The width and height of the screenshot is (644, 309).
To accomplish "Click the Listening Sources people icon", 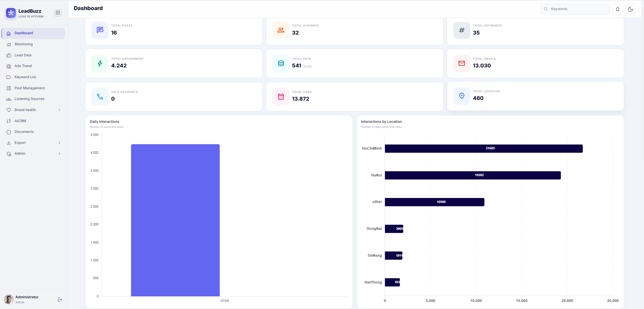I will (9, 99).
